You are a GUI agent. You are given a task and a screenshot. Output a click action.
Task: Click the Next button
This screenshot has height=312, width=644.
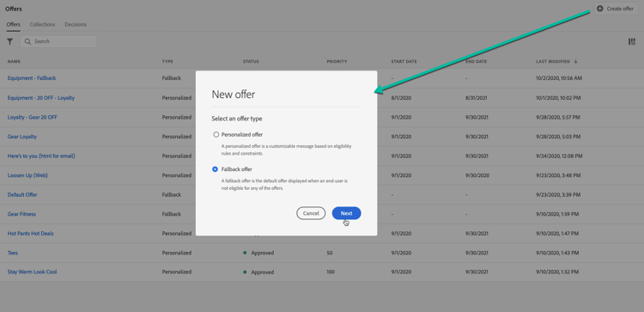pos(346,213)
